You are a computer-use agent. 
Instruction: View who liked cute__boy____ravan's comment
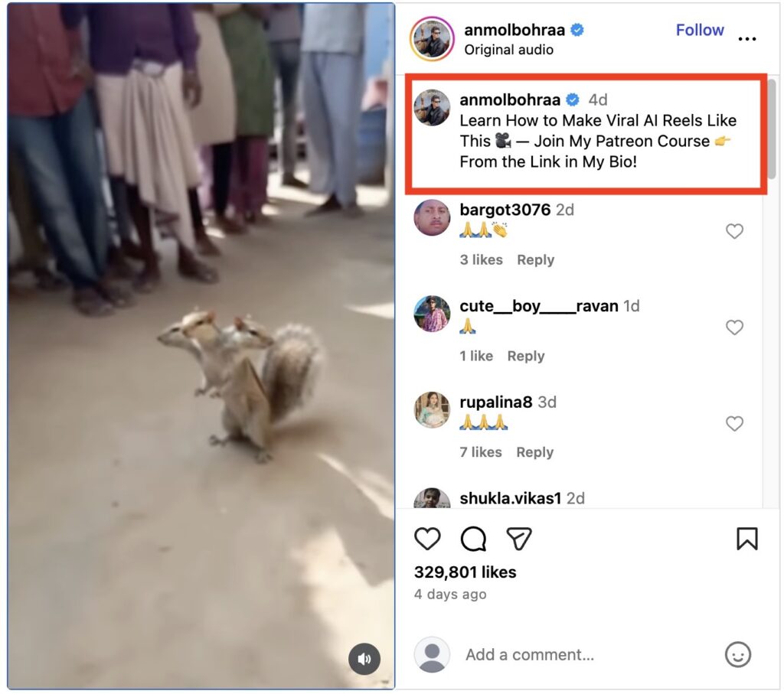(x=476, y=357)
